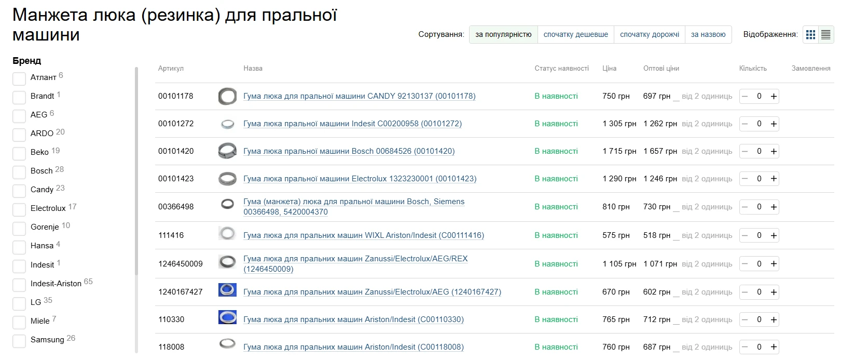Open Ariston/Indesit C00118008 gasket link
Image resolution: width=868 pixels, height=360 pixels.
pos(354,347)
